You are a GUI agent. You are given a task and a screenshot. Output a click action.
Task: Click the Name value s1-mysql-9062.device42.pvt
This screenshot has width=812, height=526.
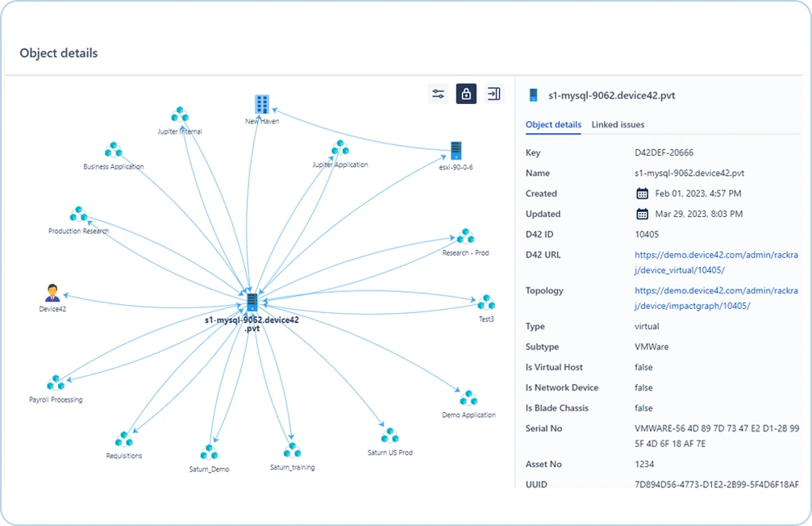689,173
